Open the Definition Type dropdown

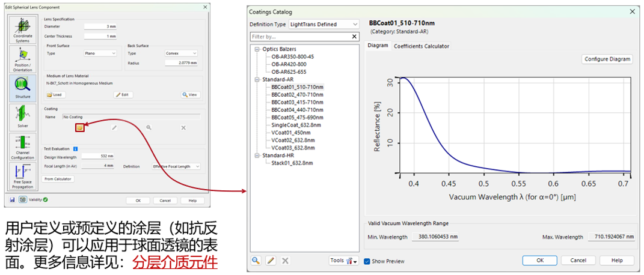pos(324,24)
